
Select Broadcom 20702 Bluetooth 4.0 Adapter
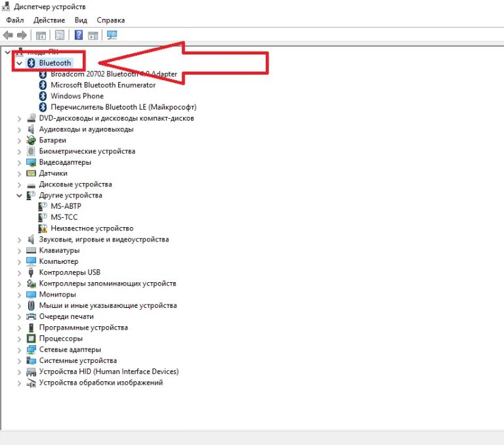click(114, 74)
